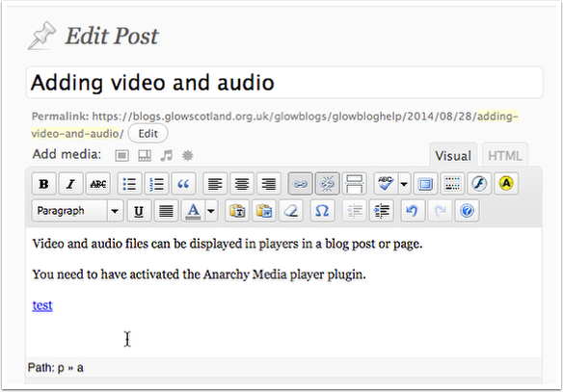This screenshot has width=563, height=392.
Task: Open text color picker dropdown arrow
Action: click(211, 211)
